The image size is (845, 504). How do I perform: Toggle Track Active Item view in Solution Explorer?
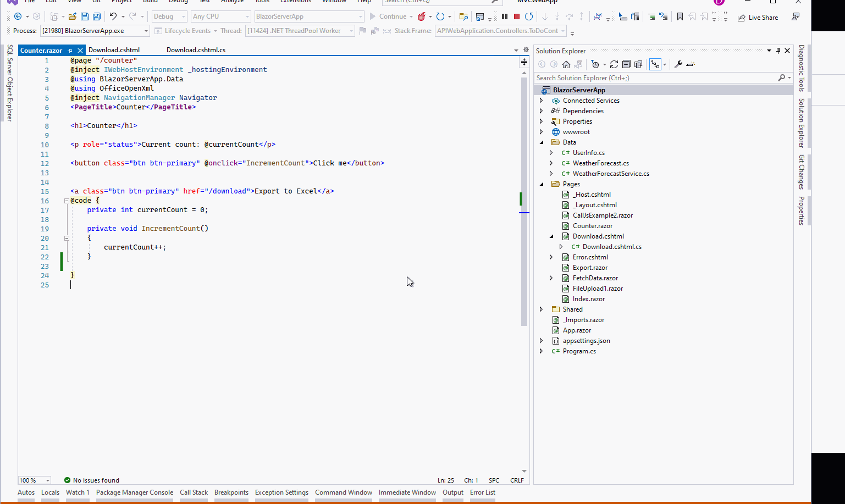[655, 64]
